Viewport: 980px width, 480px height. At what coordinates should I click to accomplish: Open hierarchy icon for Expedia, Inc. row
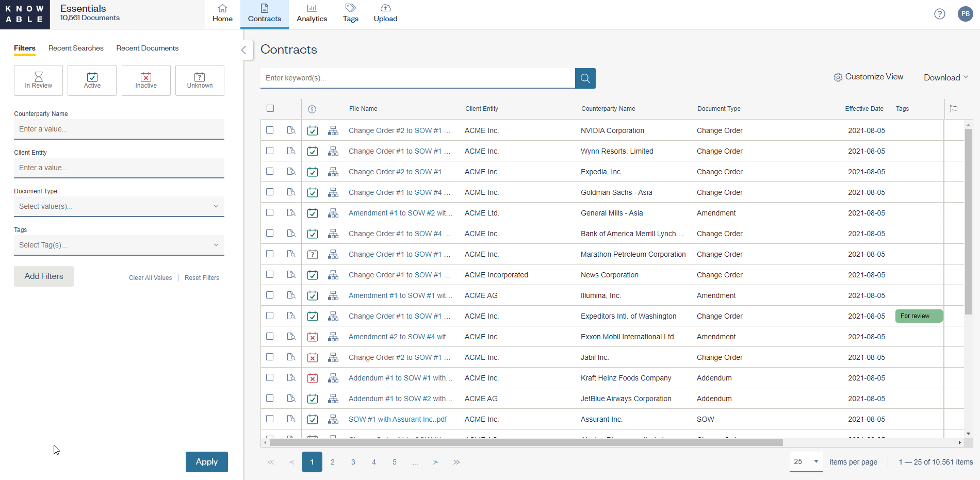(x=333, y=172)
